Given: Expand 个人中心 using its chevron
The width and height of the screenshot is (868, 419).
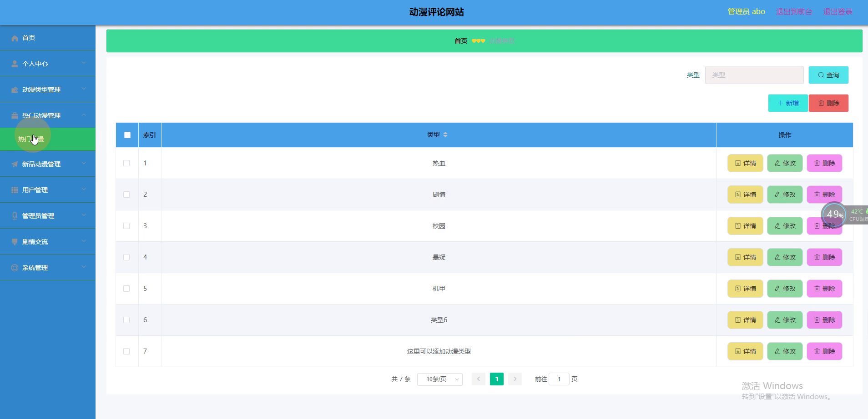Looking at the screenshot, I should tap(84, 63).
